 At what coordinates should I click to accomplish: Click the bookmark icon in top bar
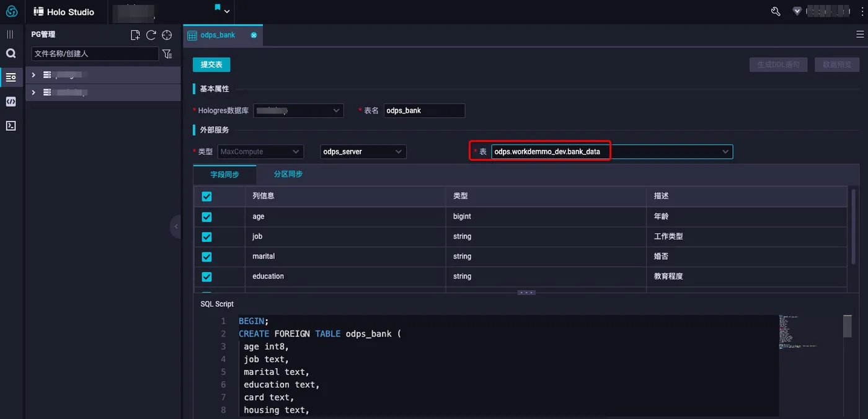[x=218, y=7]
